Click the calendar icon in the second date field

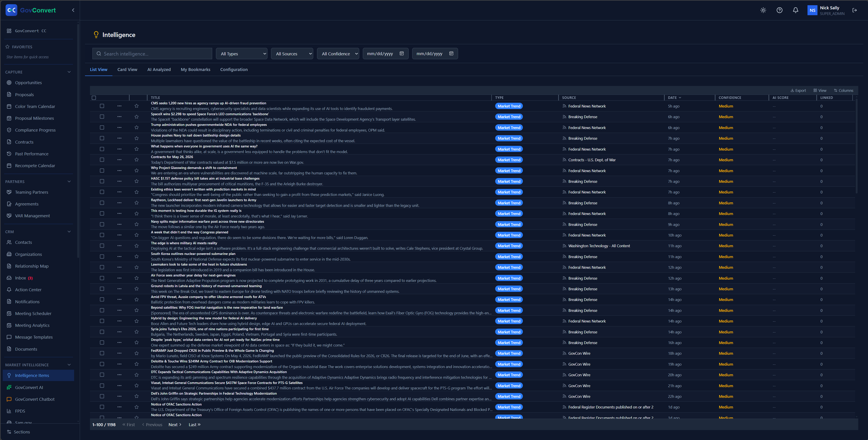[451, 54]
